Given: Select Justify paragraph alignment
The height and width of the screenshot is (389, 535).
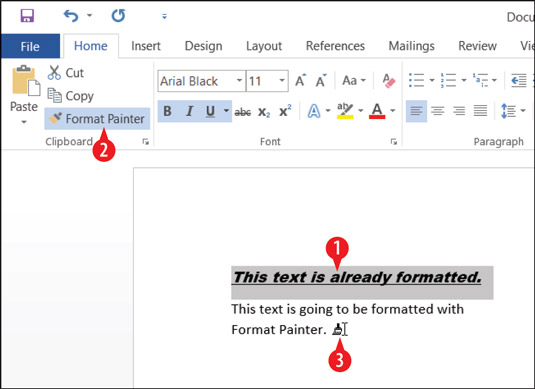Looking at the screenshot, I should pos(480,111).
